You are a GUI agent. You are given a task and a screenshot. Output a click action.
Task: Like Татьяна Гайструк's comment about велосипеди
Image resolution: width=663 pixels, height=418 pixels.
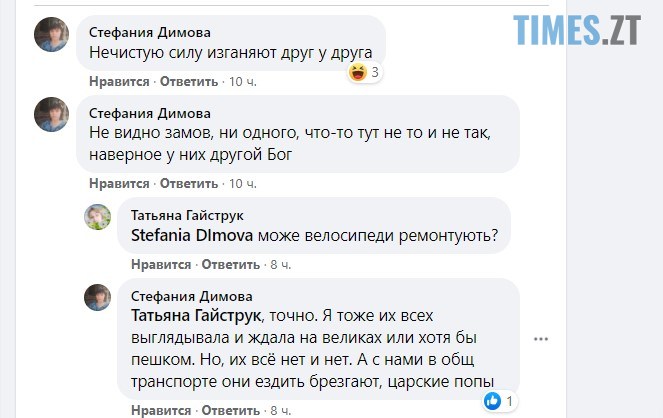[162, 264]
